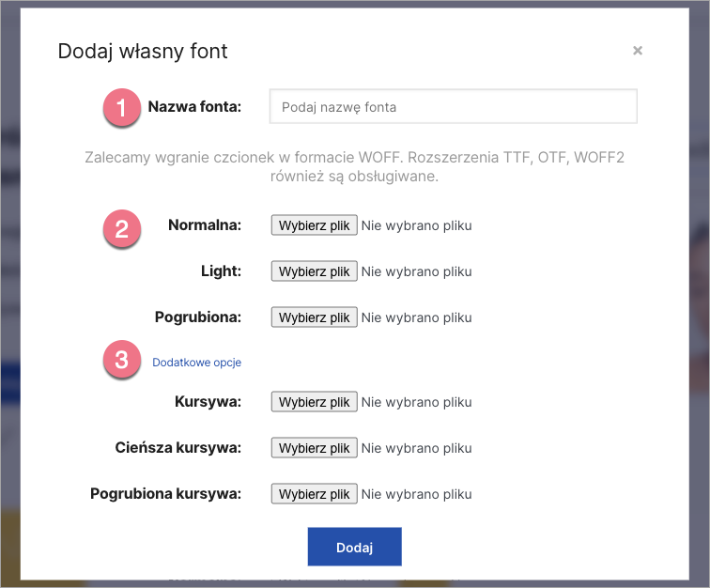This screenshot has height=588, width=710.
Task: Click the WOFF format recommendation text
Action: pyautogui.click(x=354, y=166)
